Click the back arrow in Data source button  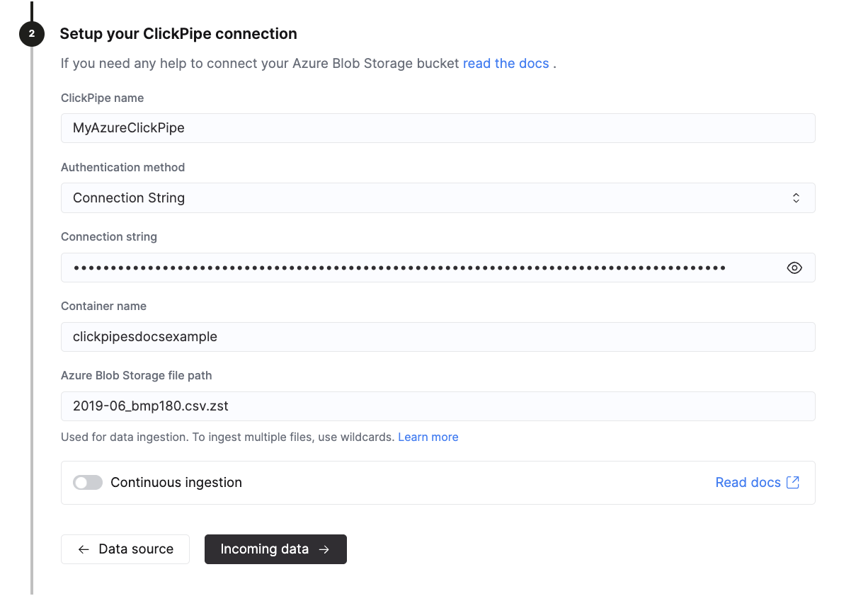pyautogui.click(x=83, y=549)
